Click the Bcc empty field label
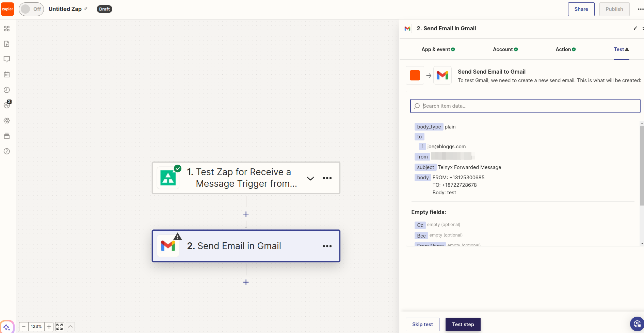 coord(421,236)
